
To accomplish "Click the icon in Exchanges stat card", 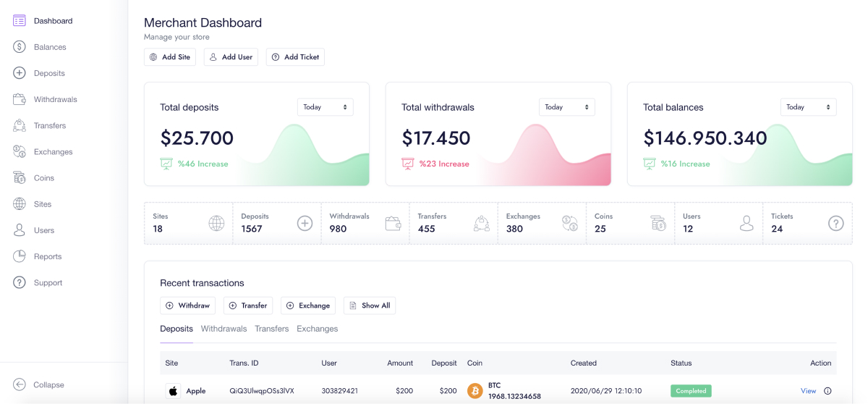I will pos(570,224).
